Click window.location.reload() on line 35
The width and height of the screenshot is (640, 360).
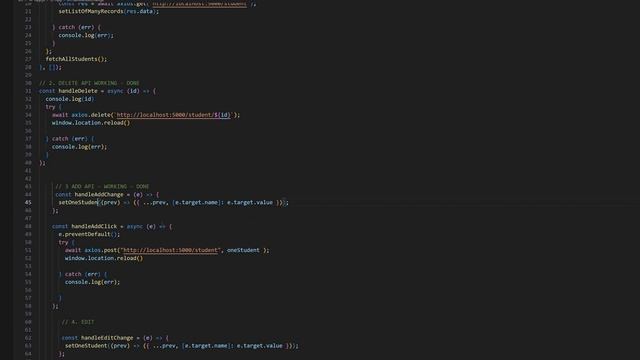(91, 123)
